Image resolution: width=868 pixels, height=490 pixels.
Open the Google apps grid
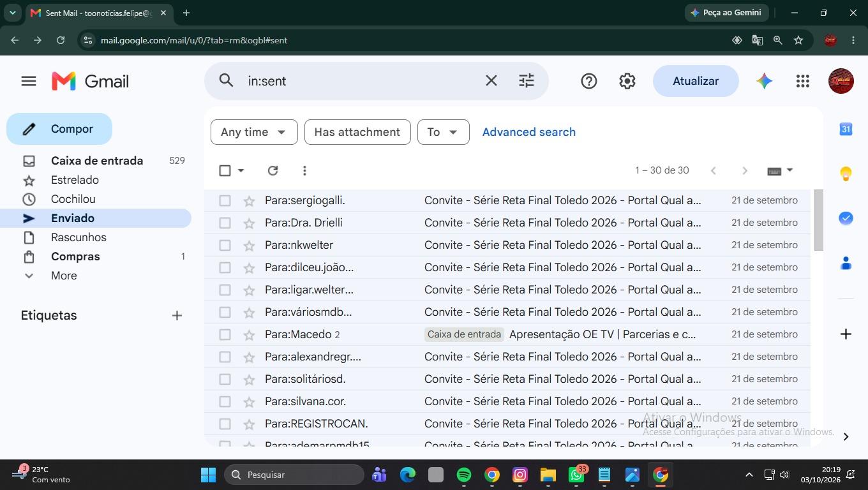click(803, 81)
